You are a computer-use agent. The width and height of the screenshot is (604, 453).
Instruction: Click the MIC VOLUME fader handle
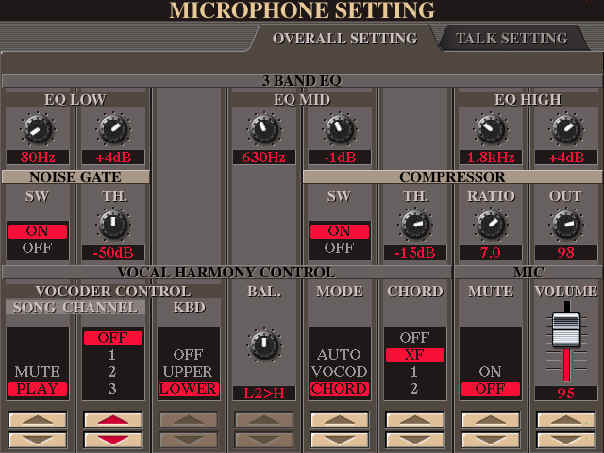(566, 330)
